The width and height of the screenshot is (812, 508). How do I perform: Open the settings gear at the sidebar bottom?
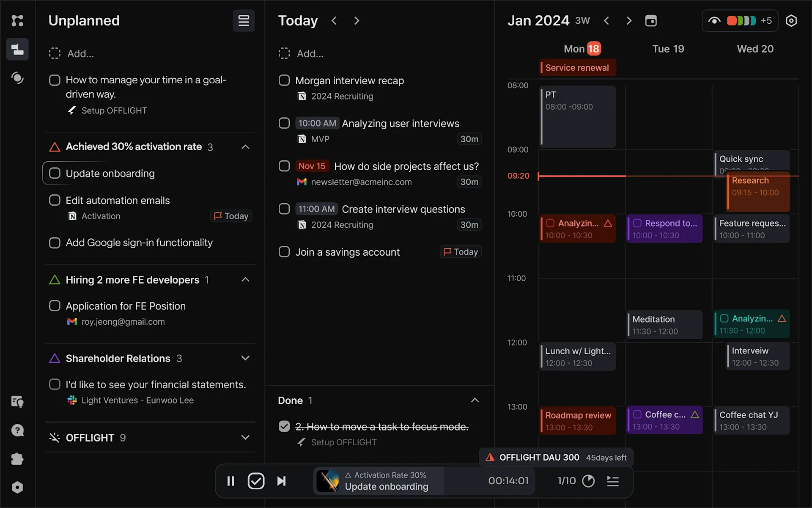pyautogui.click(x=17, y=487)
